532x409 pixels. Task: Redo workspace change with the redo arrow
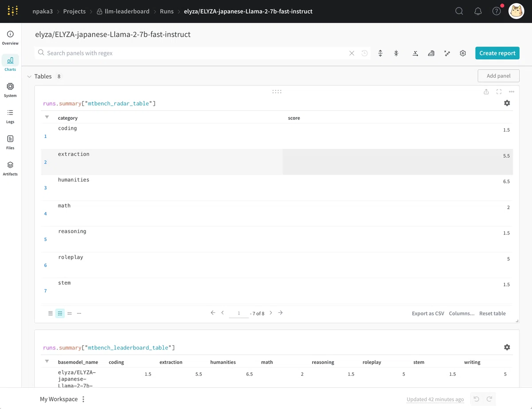489,399
